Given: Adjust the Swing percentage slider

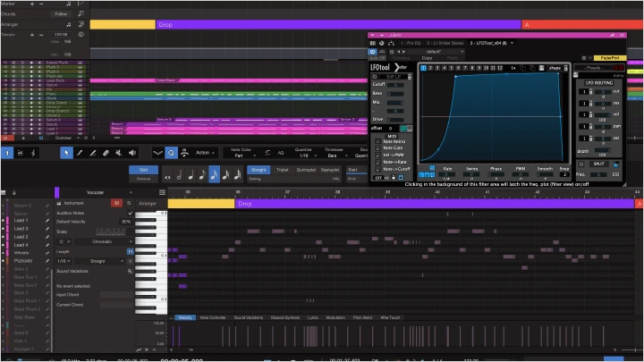Looking at the screenshot, I should pos(294,179).
